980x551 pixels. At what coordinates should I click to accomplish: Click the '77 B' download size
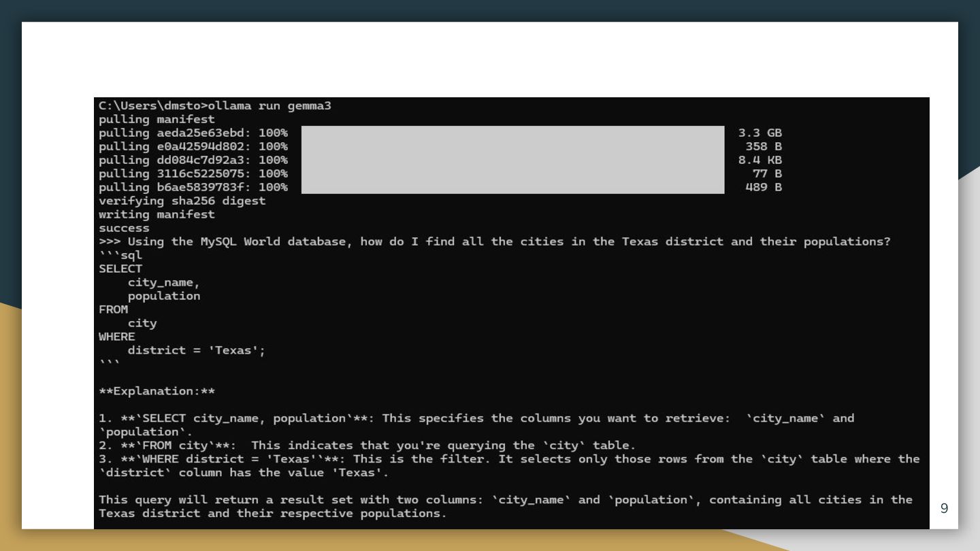tap(767, 174)
